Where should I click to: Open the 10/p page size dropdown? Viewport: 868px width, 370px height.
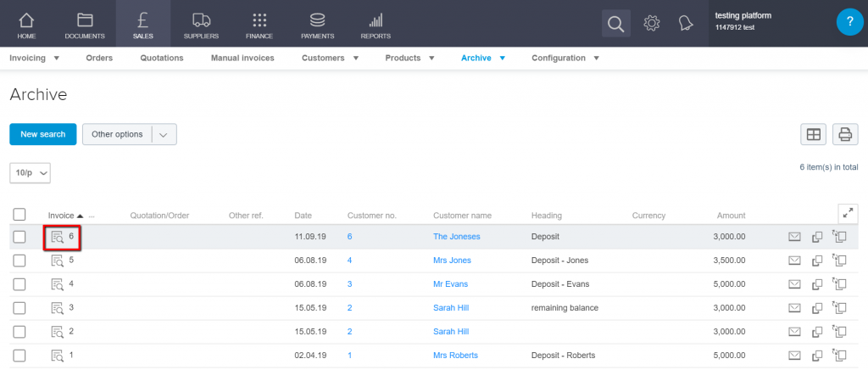tap(30, 173)
